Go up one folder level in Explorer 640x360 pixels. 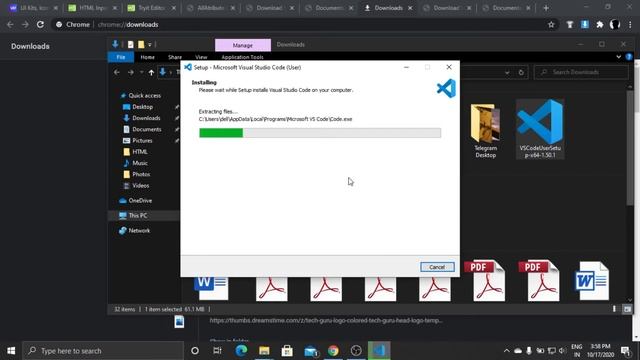tap(151, 72)
